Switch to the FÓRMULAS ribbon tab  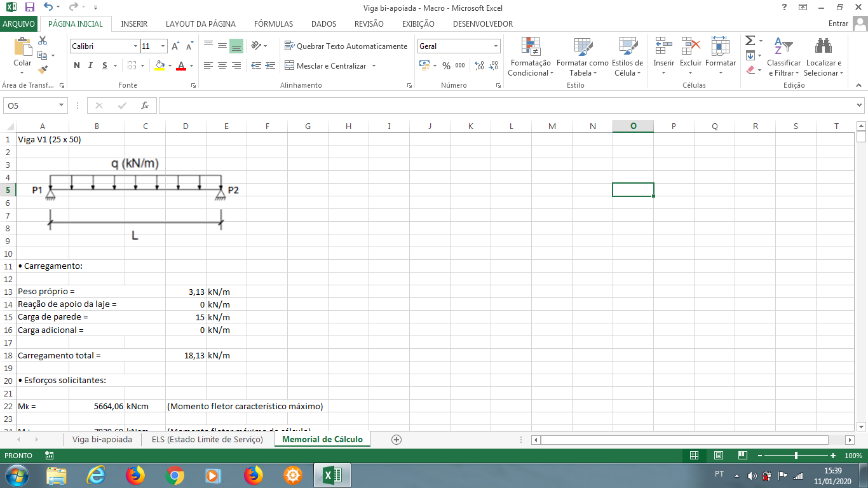click(273, 24)
